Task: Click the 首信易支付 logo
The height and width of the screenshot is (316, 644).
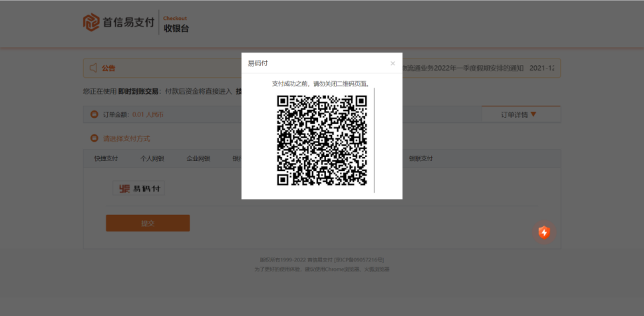Action: click(x=118, y=23)
